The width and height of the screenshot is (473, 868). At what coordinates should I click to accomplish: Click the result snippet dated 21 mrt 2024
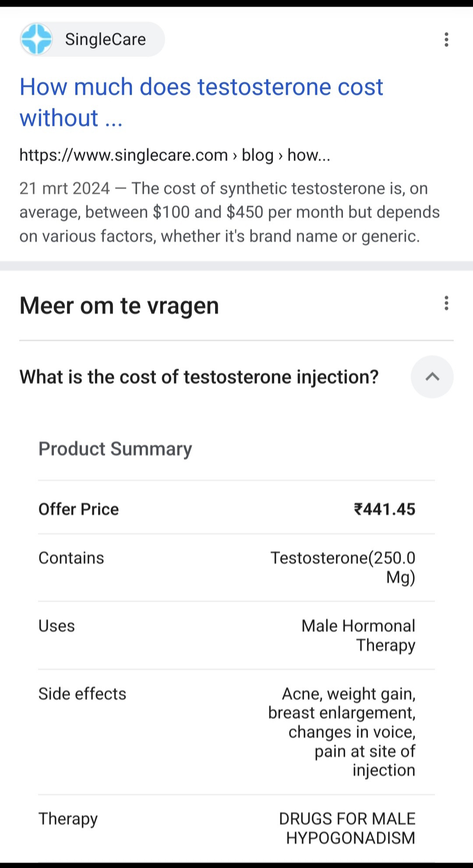click(x=229, y=212)
